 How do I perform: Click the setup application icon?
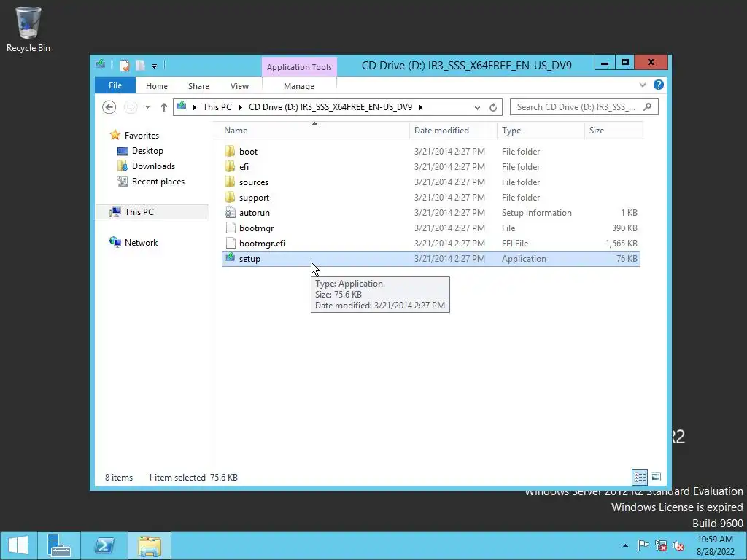coord(230,258)
